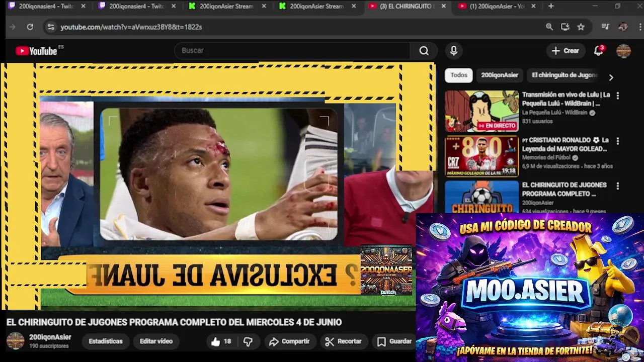Screen dimensions: 644x362
Task: Open the CR7 máximo goleador thumbnail
Action: tap(481, 156)
